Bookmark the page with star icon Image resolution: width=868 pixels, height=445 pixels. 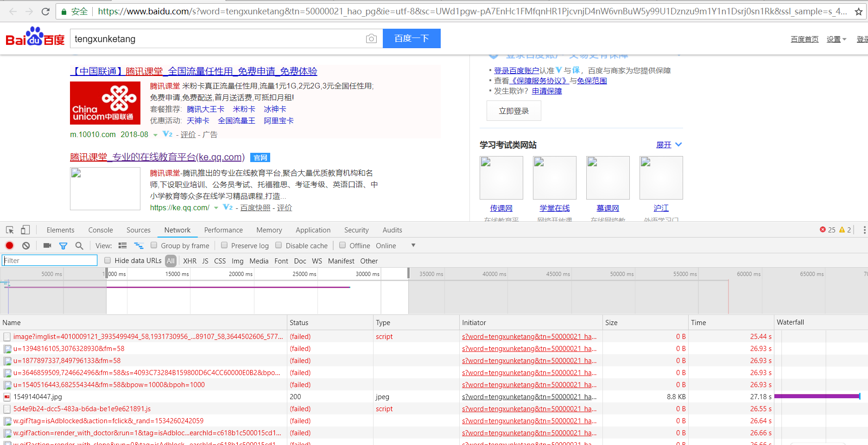pyautogui.click(x=859, y=12)
